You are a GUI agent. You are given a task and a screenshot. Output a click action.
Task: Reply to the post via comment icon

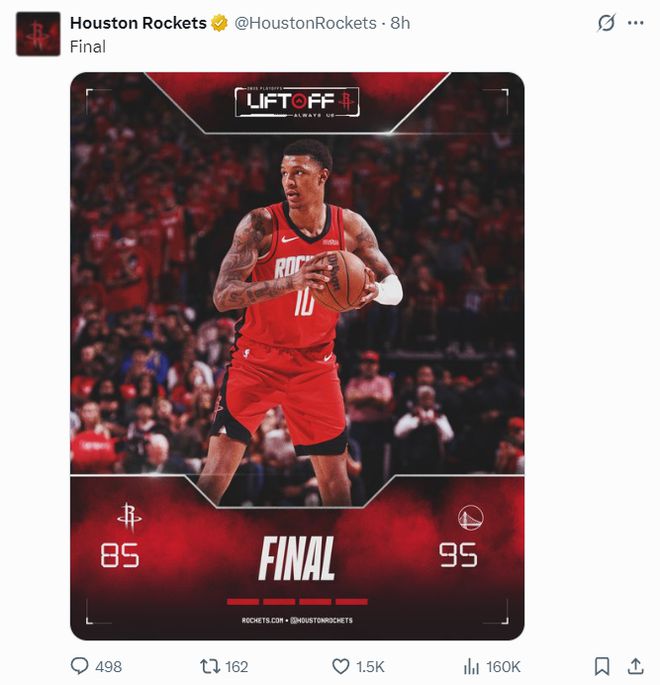pyautogui.click(x=79, y=667)
